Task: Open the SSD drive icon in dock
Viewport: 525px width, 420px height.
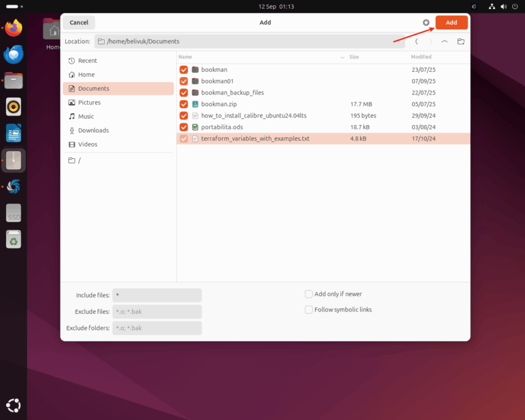Action: [x=13, y=213]
